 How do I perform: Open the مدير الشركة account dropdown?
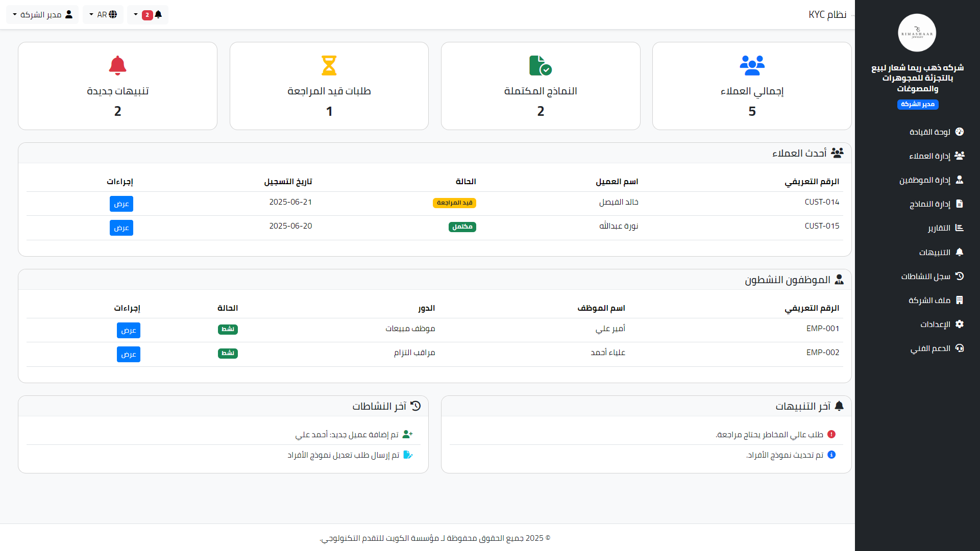point(42,15)
